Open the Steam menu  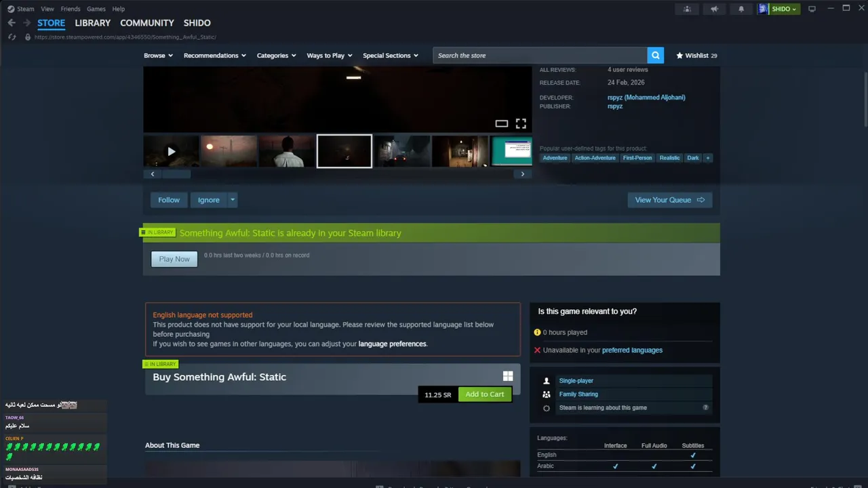pos(25,9)
